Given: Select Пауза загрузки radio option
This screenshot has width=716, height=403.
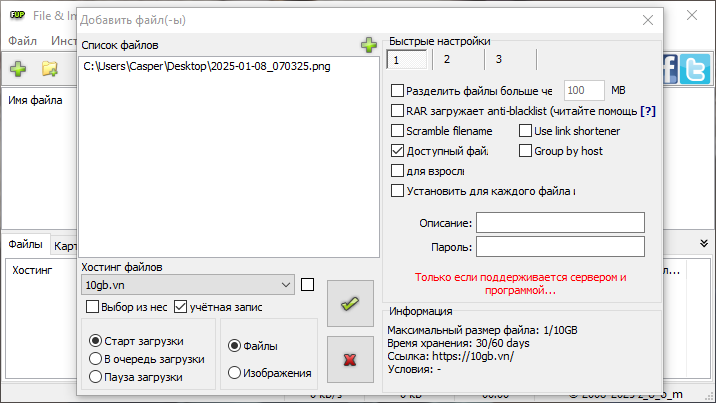Looking at the screenshot, I should (x=95, y=377).
